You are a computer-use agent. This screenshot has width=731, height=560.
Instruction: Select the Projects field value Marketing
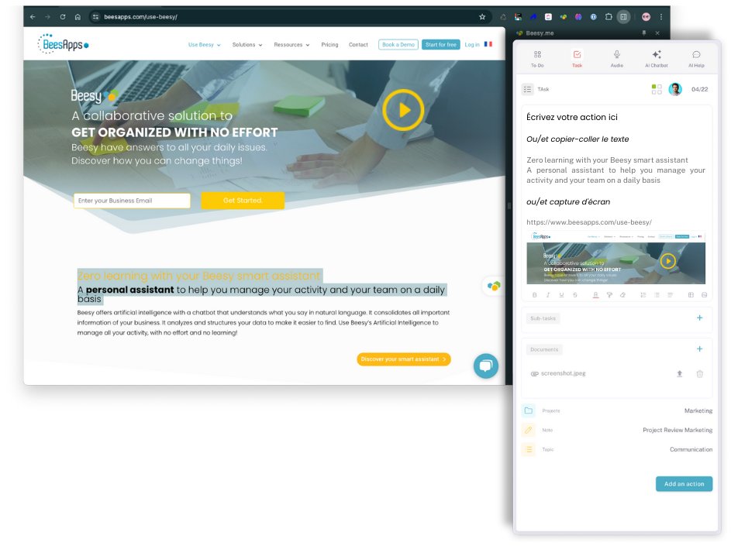(x=698, y=411)
